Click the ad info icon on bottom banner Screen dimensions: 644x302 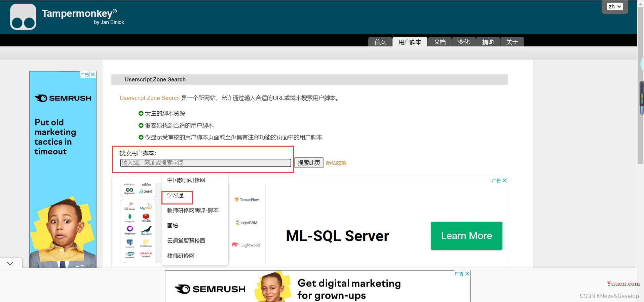[x=459, y=274]
